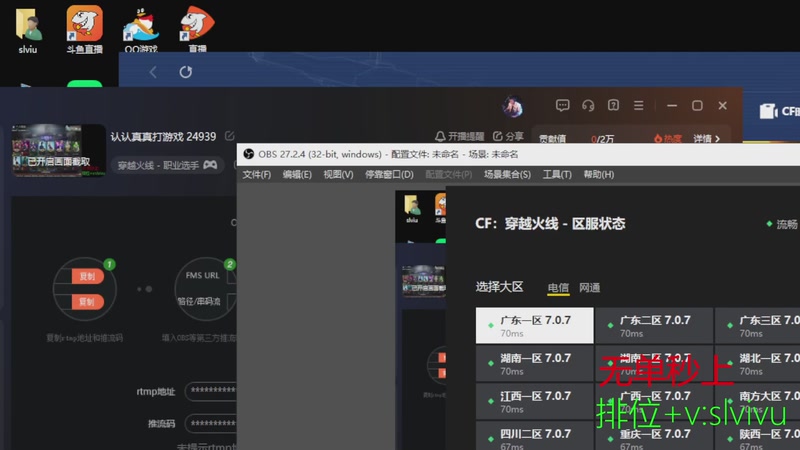Launch the 斗鱼直播 desktop shortcut
This screenshot has height=450, width=800.
[x=84, y=30]
